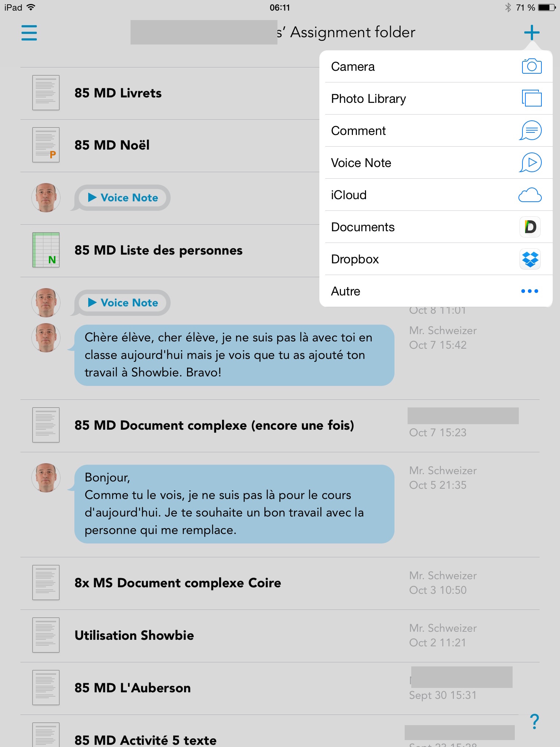
Task: Click the Dropbox logo icon
Action: click(530, 259)
